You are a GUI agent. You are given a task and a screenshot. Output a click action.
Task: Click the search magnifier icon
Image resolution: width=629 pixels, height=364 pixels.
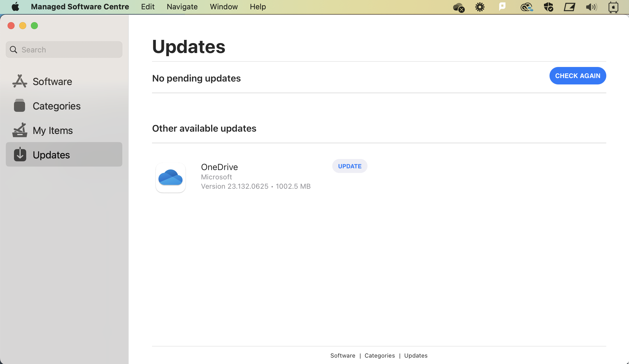[x=13, y=50]
